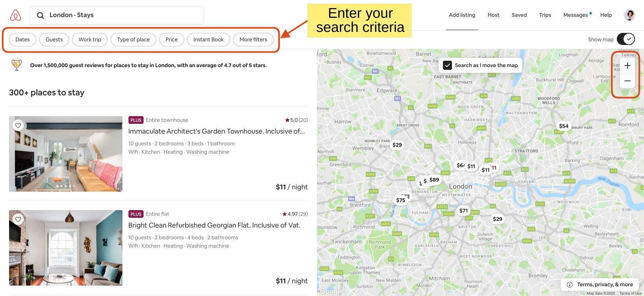The width and height of the screenshot is (644, 296).
Task: Go to the Host menu item
Action: (x=493, y=15)
